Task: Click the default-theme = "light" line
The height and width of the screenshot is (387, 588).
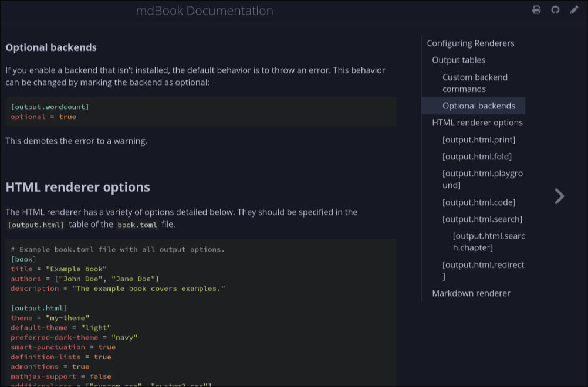Action: [61, 327]
